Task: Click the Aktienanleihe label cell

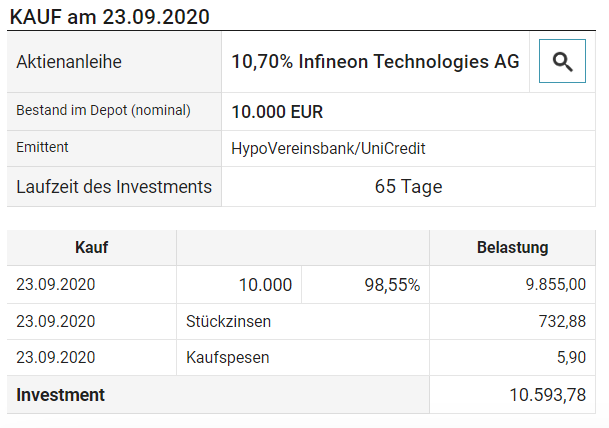Action: pos(114,62)
